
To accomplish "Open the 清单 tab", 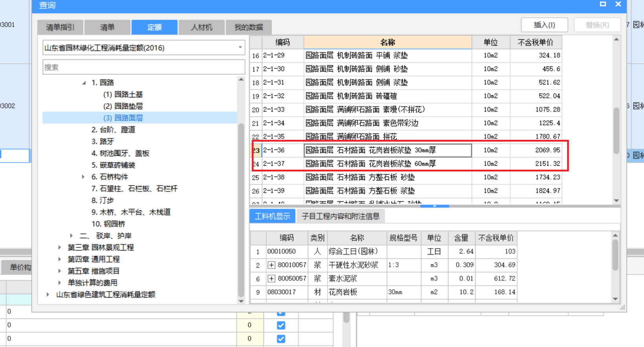I will [x=107, y=27].
